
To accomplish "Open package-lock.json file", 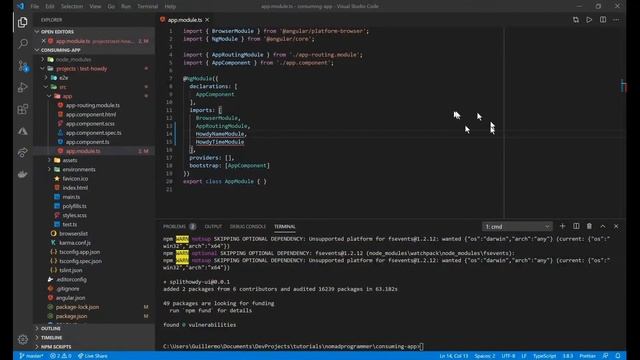I will pyautogui.click(x=77, y=307).
